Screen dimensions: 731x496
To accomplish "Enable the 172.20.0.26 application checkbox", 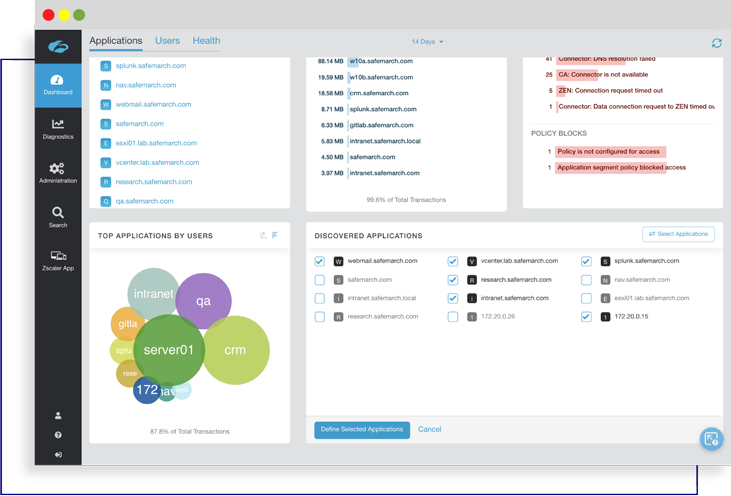I will click(x=453, y=316).
